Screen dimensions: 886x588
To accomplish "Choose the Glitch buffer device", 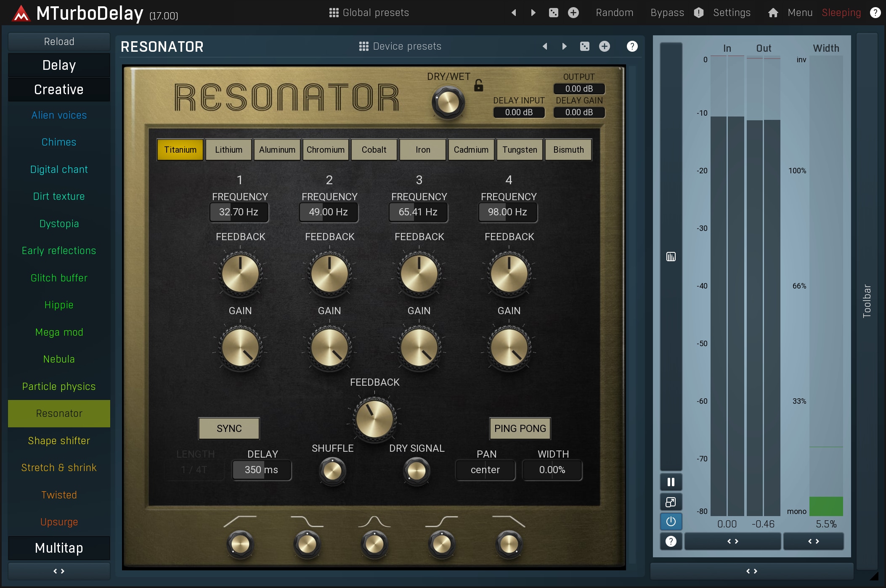I will 59,278.
